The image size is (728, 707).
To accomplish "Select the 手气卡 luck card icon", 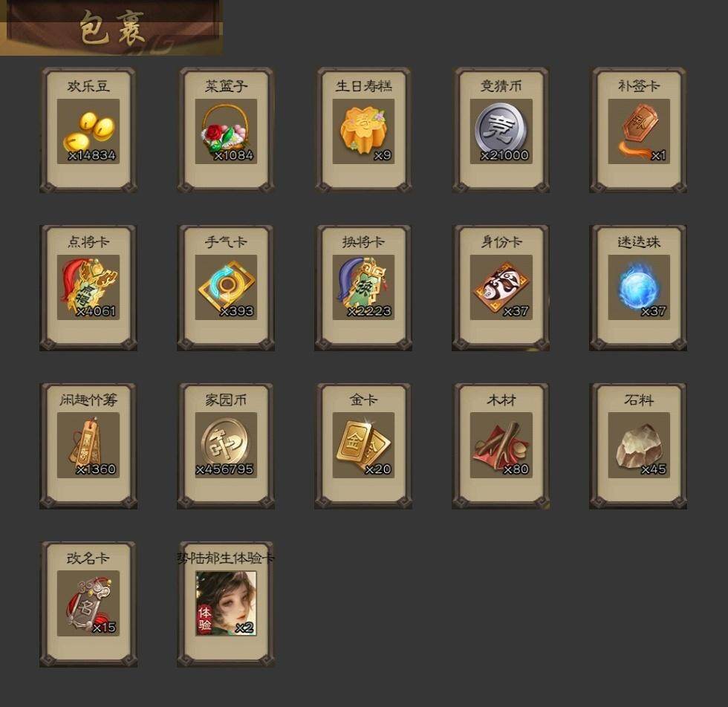I will pos(226,288).
